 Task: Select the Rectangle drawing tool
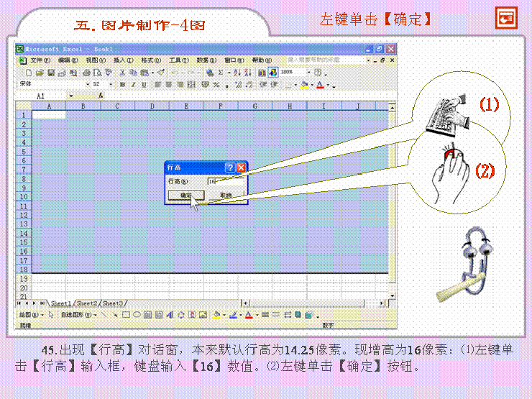click(125, 315)
